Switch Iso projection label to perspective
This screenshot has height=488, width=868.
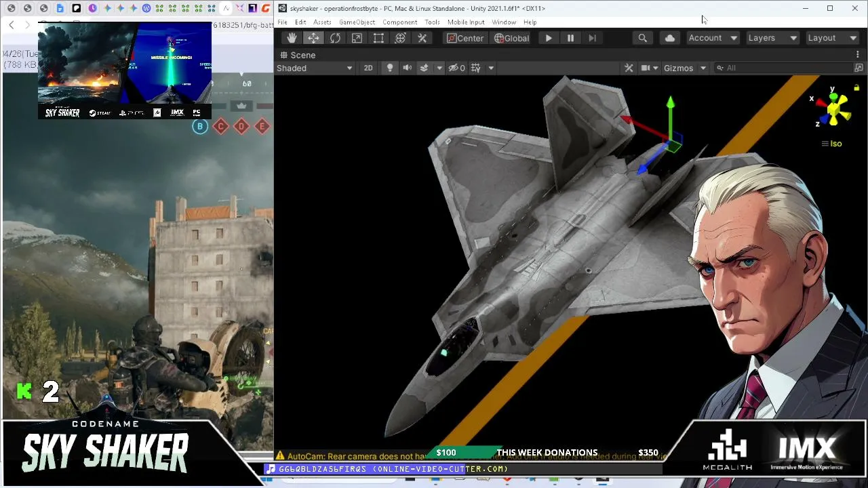pos(831,144)
